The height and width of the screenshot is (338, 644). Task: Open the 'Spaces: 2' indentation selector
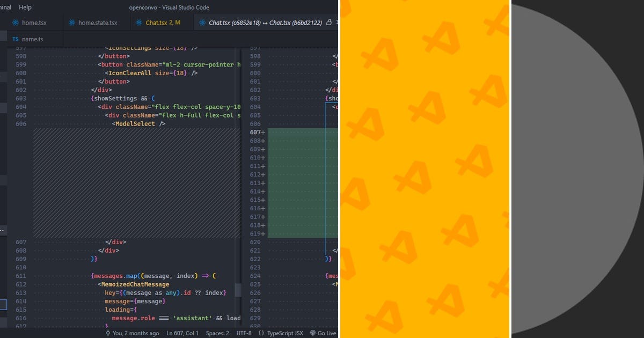[x=216, y=333]
